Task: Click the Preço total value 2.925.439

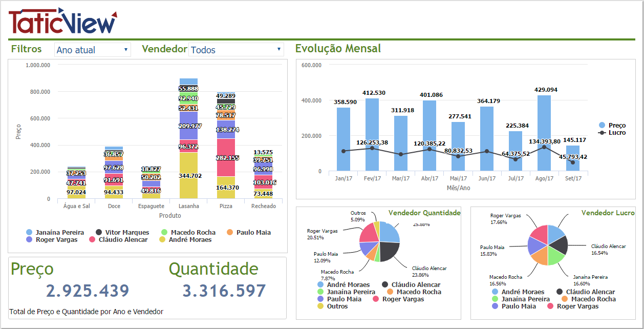Action: click(x=88, y=291)
